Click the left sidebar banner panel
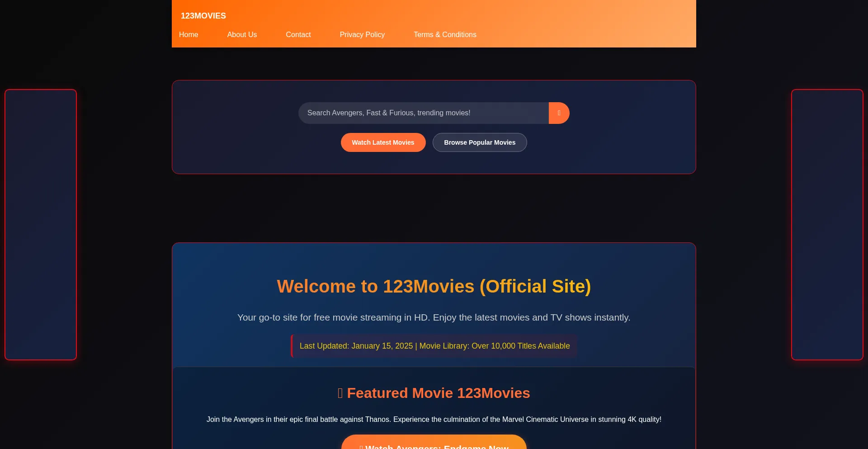Screen dimensions: 868x449 coord(41,225)
